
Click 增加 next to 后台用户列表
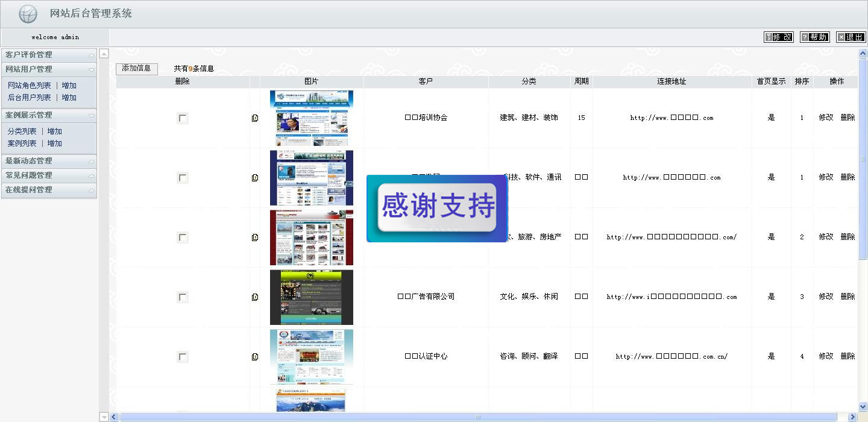pyautogui.click(x=69, y=98)
